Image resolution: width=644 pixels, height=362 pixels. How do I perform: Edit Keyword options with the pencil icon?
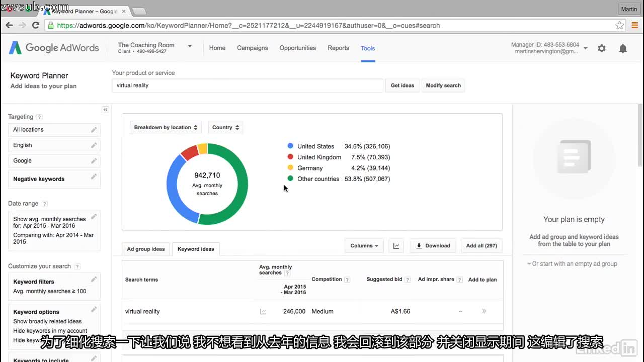(x=94, y=310)
